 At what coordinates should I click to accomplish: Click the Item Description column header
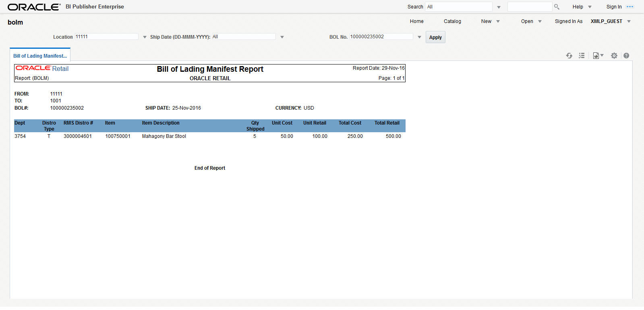click(x=161, y=123)
